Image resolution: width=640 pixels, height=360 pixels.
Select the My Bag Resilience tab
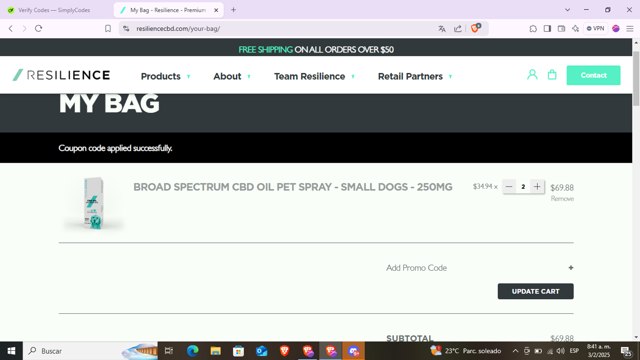tap(167, 10)
